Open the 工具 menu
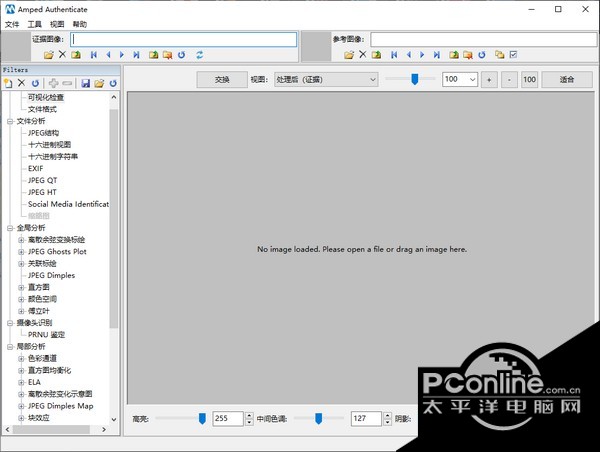Screen dimensions: 600x452 (x=34, y=24)
